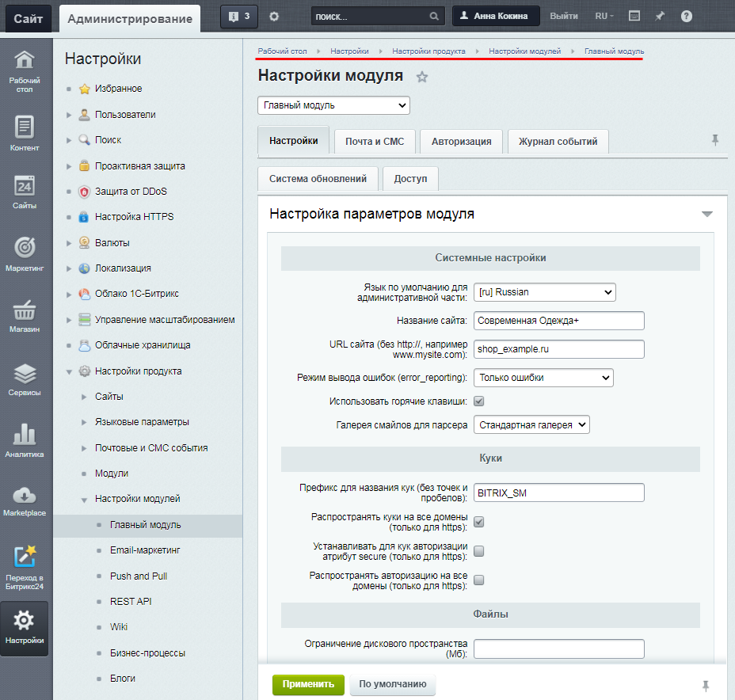Pin the tabs panel with pin icon

(715, 140)
